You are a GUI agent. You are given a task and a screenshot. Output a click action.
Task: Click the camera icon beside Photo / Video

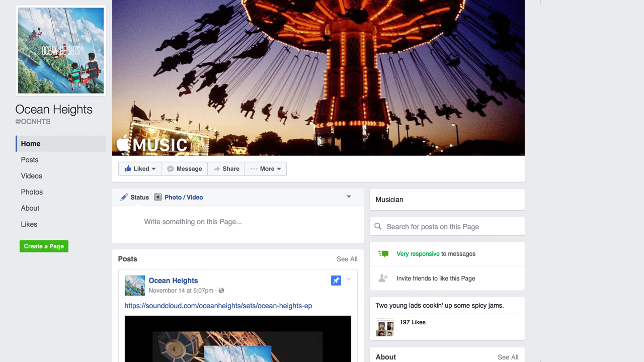158,197
